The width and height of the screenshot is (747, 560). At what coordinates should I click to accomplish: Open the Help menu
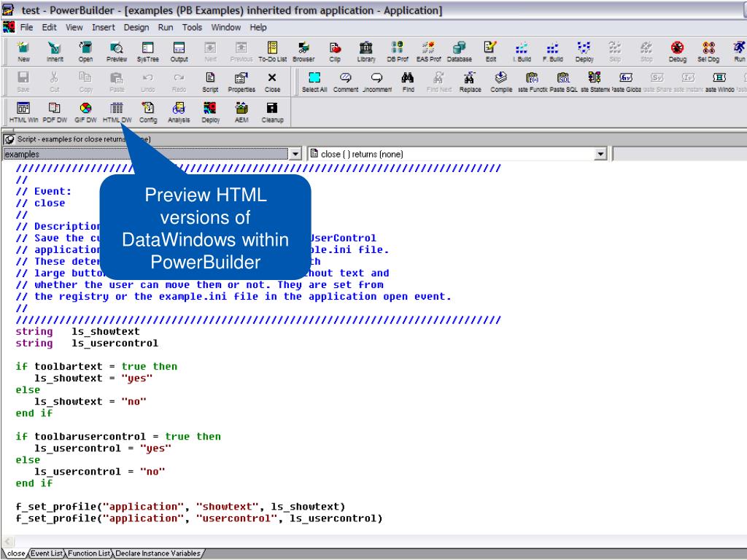(258, 28)
